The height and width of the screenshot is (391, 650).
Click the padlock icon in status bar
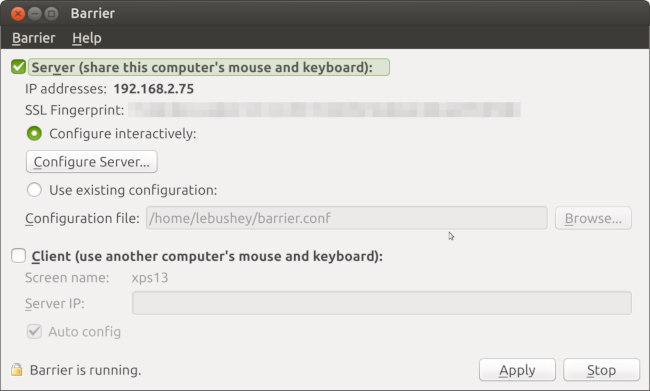[x=17, y=369]
